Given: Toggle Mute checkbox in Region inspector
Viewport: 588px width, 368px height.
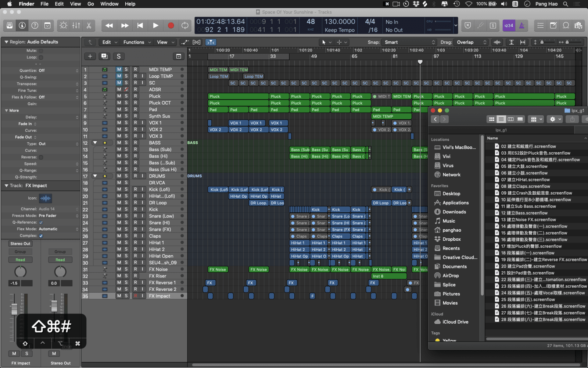Looking at the screenshot, I should (41, 51).
